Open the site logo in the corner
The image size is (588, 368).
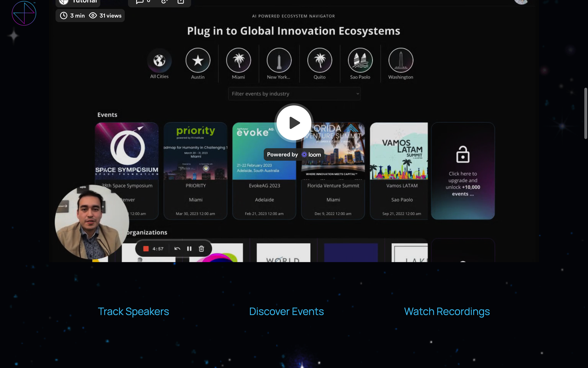pos(24,13)
